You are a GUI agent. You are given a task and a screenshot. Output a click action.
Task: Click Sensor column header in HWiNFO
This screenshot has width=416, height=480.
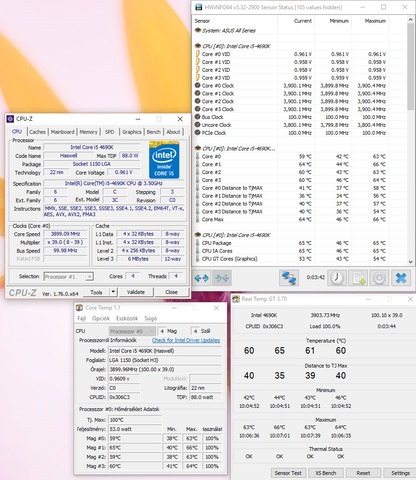pos(202,21)
